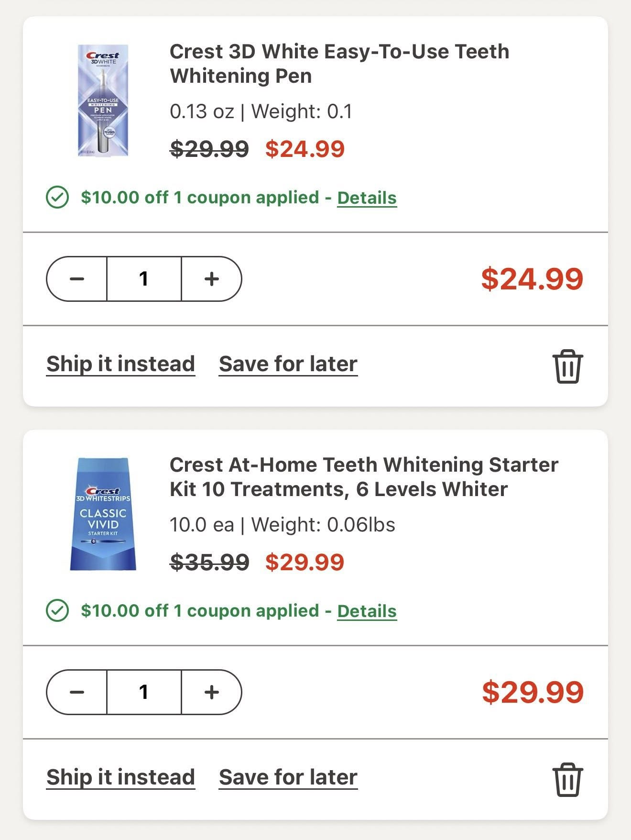Save the whitening pen for later

pos(288,364)
